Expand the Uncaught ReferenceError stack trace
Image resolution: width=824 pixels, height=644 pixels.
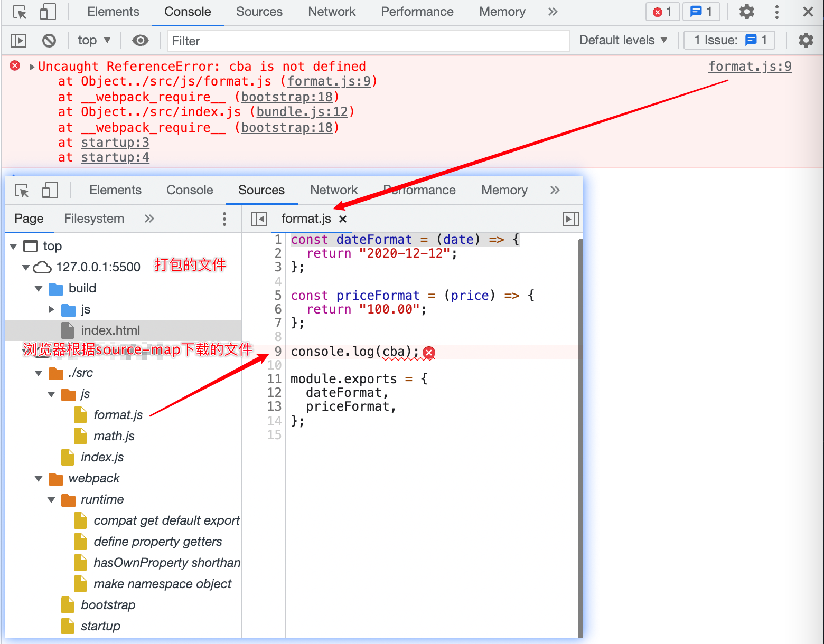click(x=32, y=67)
